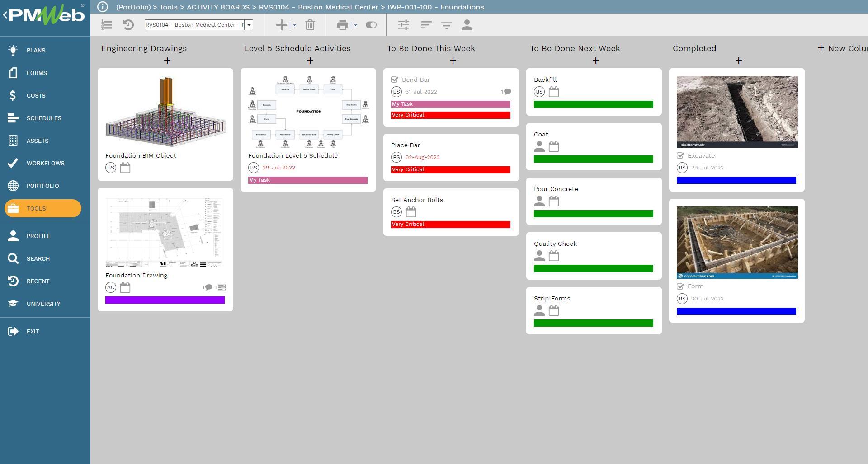The image size is (868, 464).
Task: Open the filter icon in the toolbar
Action: tap(446, 25)
